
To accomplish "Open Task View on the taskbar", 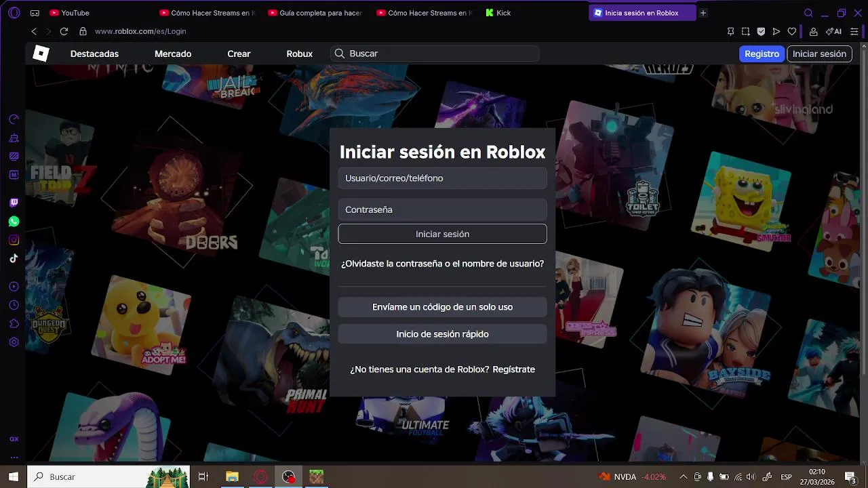I will pos(203,476).
